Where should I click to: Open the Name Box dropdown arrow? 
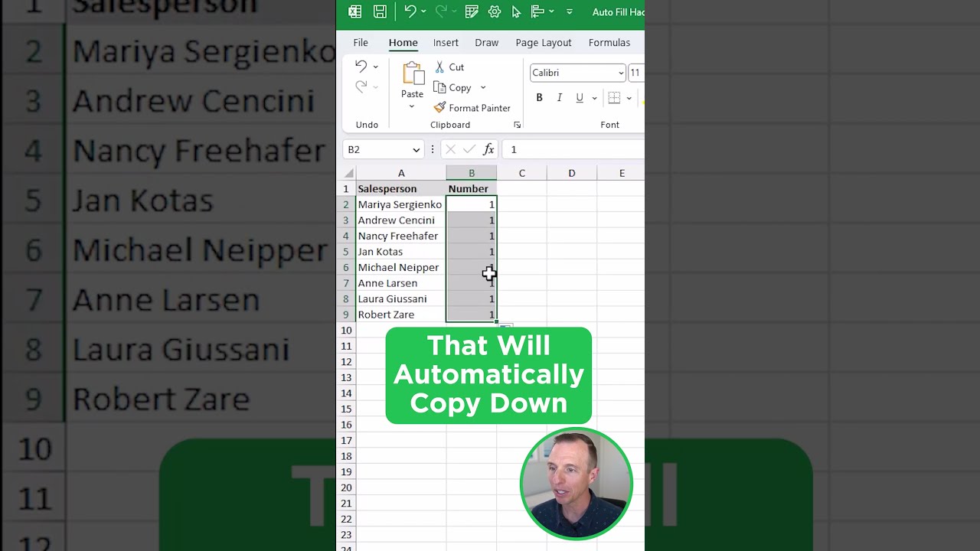(x=416, y=149)
